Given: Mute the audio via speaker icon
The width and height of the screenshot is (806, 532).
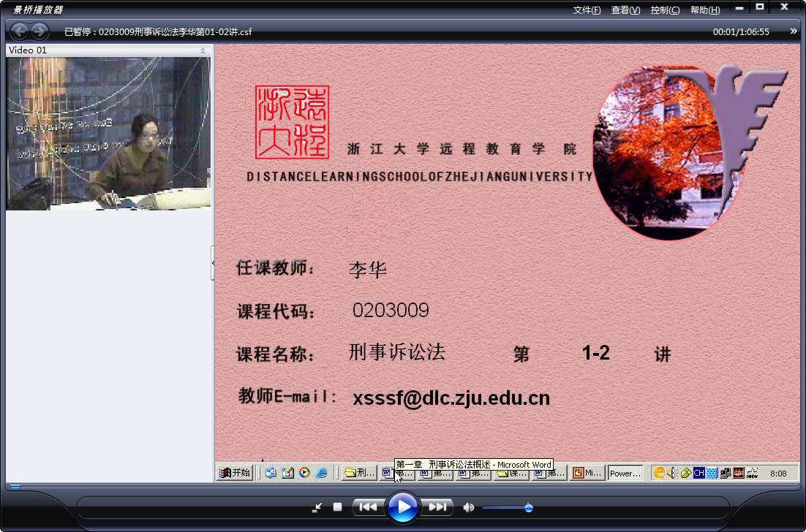Looking at the screenshot, I should 468,507.
